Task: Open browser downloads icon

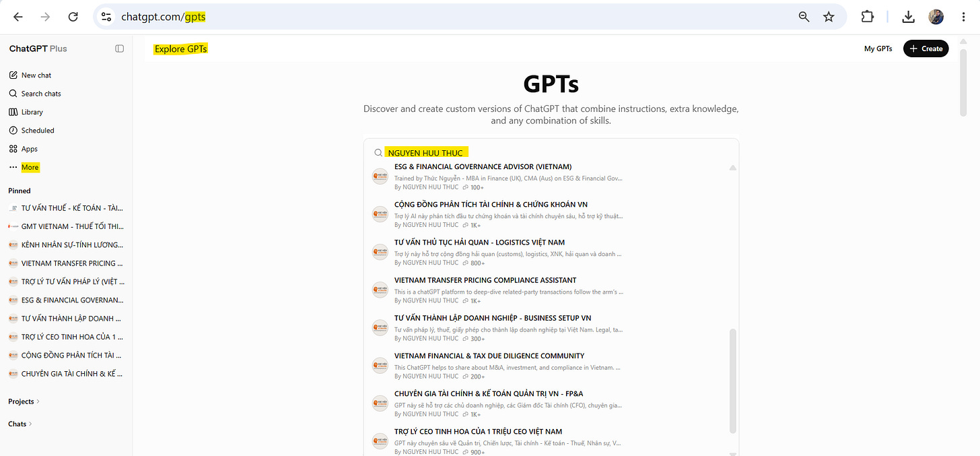Action: tap(909, 18)
